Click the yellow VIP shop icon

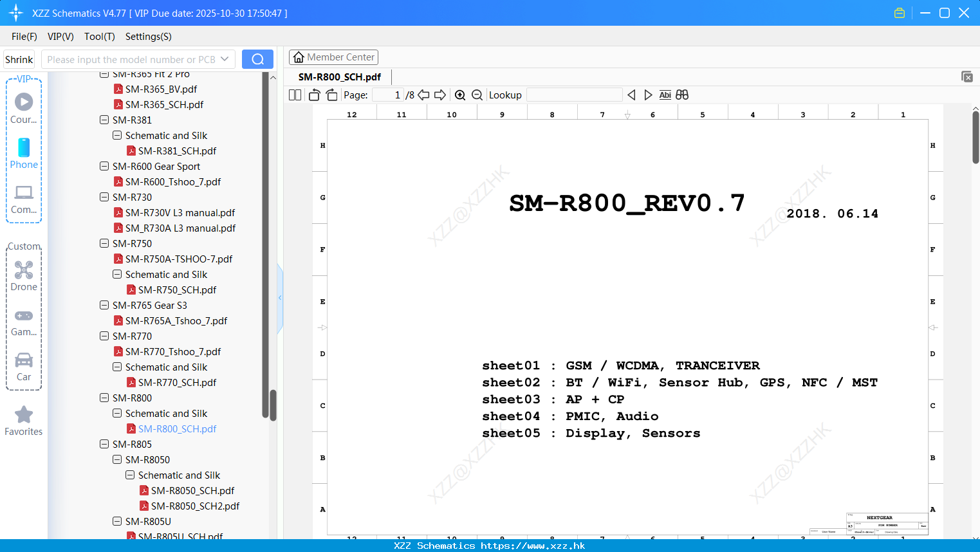coord(900,13)
